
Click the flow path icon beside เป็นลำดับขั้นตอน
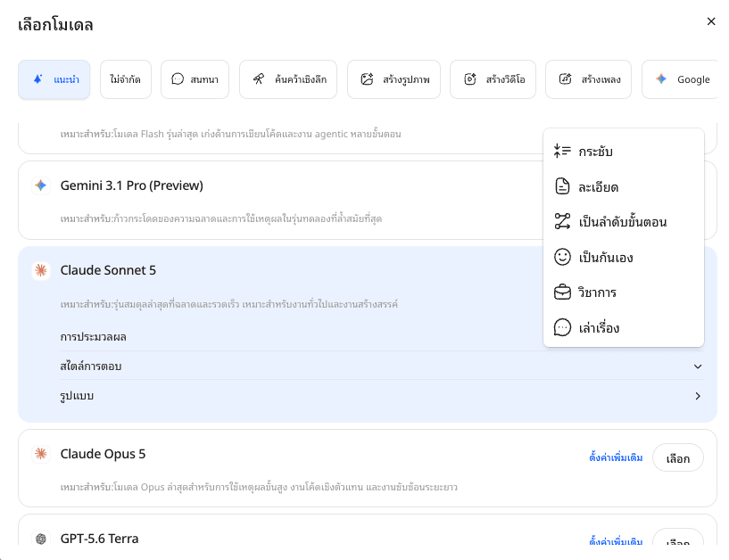click(562, 221)
